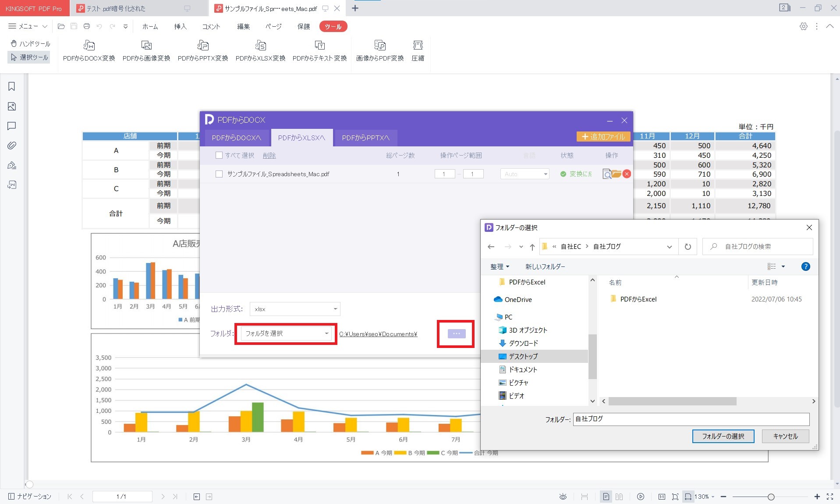Click the save icon in quick toolbar
This screenshot has width=840, height=504.
click(74, 26)
